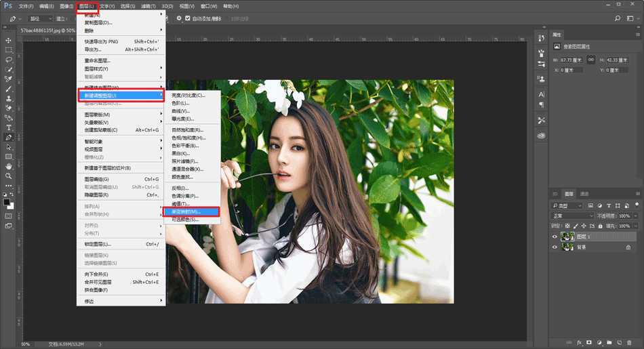Viewport: 644px width, 349px height.
Task: Open the layer blend mode 正常 dropdown
Action: click(x=573, y=215)
